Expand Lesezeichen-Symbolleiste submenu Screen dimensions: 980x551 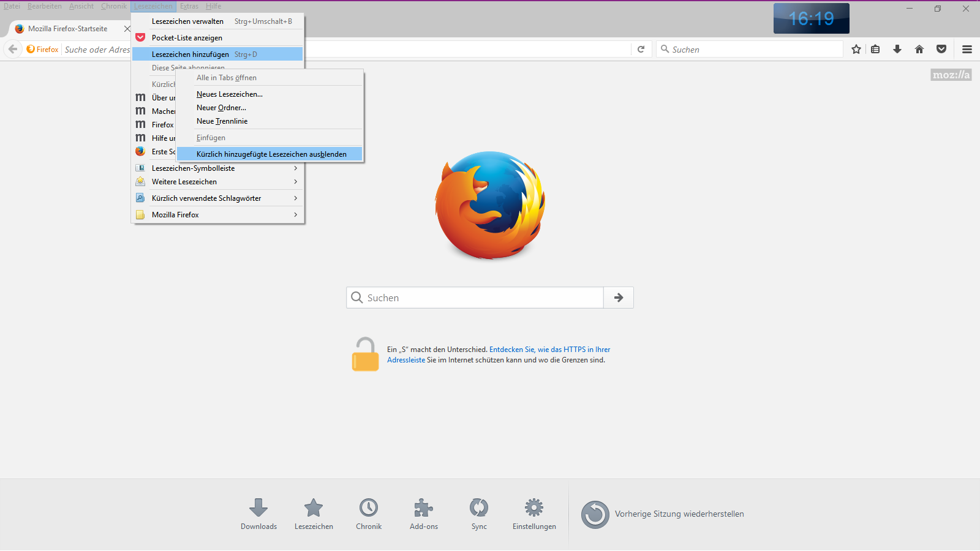point(217,168)
